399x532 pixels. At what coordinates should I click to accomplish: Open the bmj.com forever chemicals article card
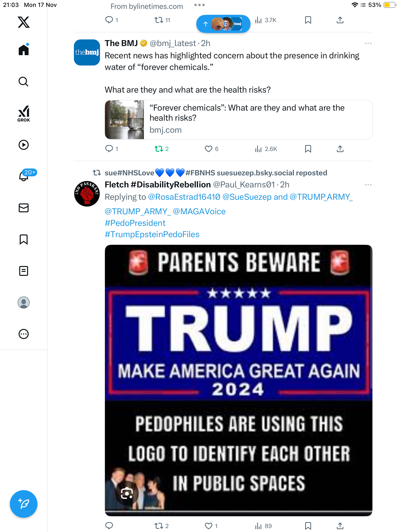(x=238, y=120)
